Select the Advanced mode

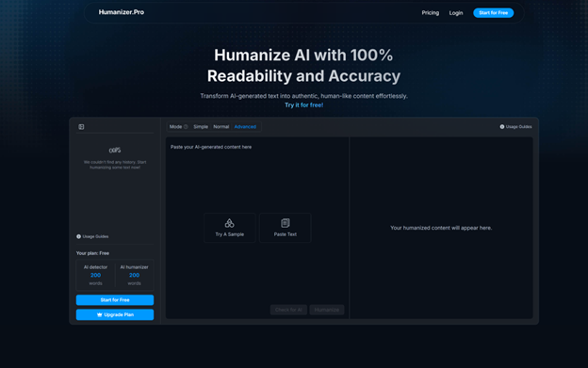[x=245, y=127]
